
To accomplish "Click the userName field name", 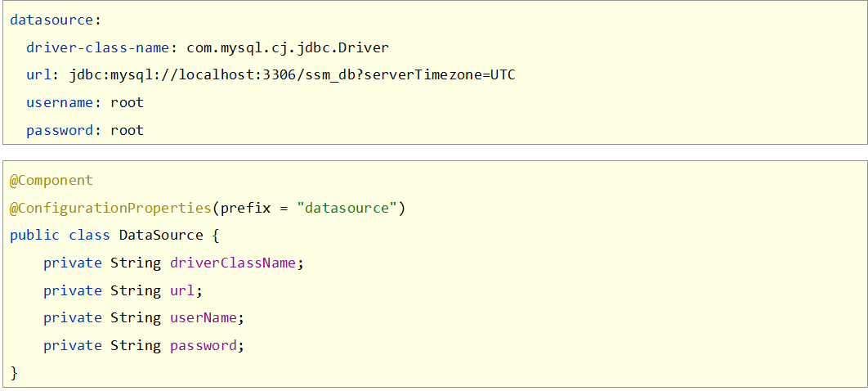I will click(x=204, y=317).
